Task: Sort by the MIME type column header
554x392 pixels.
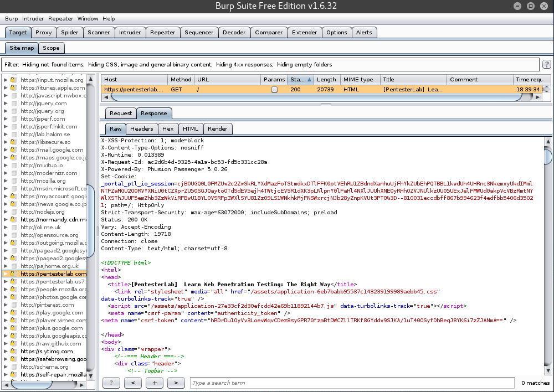Action: [360, 80]
